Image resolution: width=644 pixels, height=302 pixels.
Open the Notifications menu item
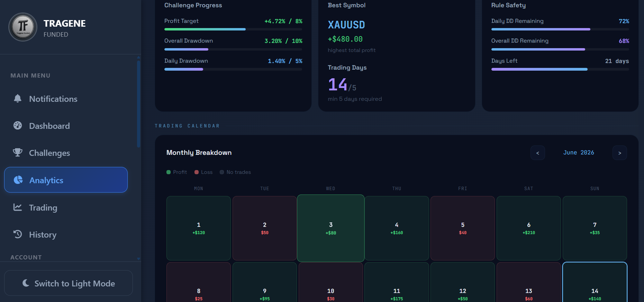coord(66,99)
